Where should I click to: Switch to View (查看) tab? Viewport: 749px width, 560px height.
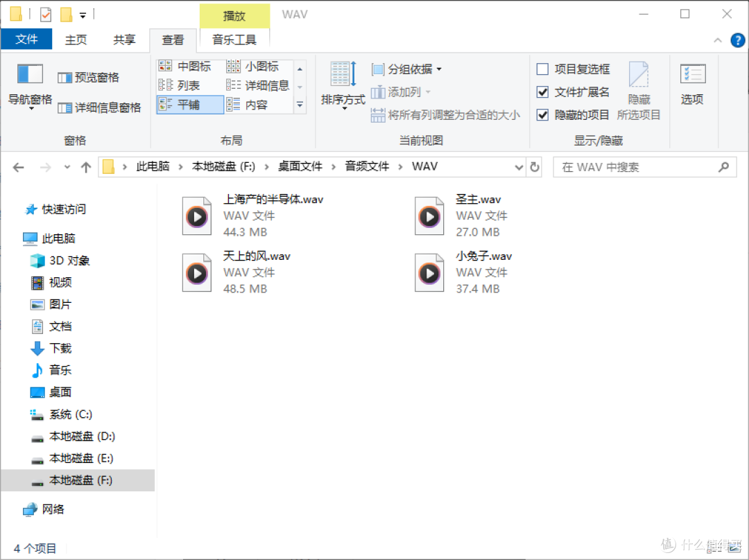point(173,40)
